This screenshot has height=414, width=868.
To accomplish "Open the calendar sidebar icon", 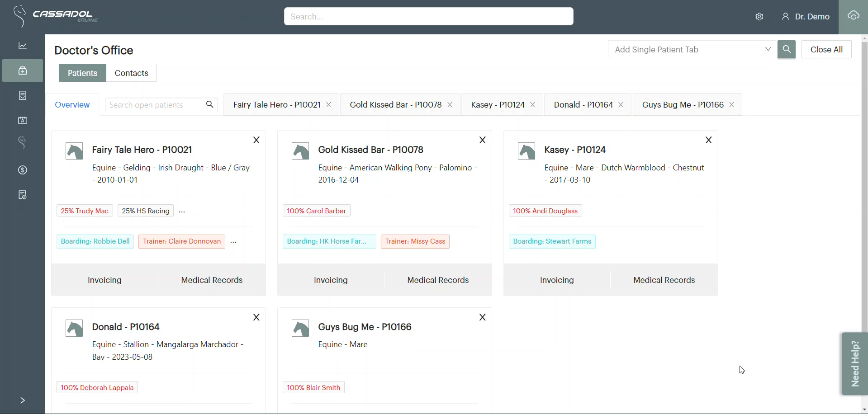I will click(23, 120).
